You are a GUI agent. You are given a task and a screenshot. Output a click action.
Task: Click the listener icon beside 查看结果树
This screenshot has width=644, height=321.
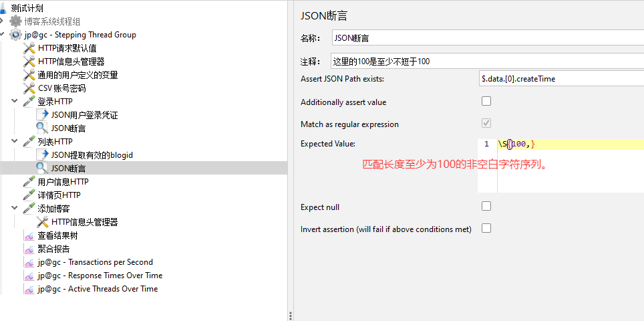pyautogui.click(x=29, y=235)
